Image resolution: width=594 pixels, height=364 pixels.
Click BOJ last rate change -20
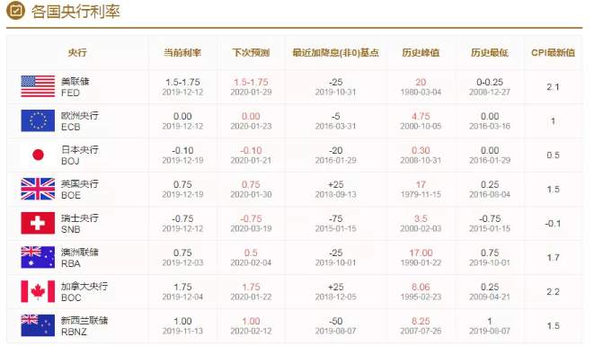coord(335,150)
